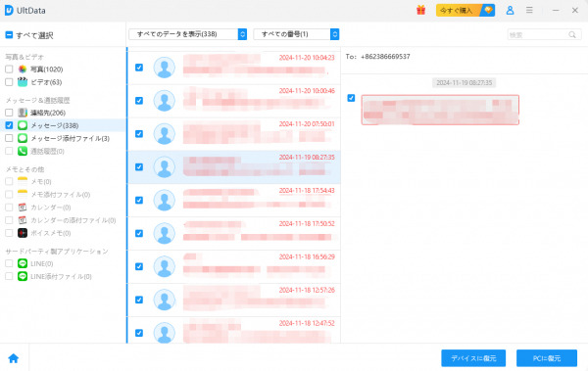
Task: Click the Notes icon for メモ(0)
Action: coord(23,181)
